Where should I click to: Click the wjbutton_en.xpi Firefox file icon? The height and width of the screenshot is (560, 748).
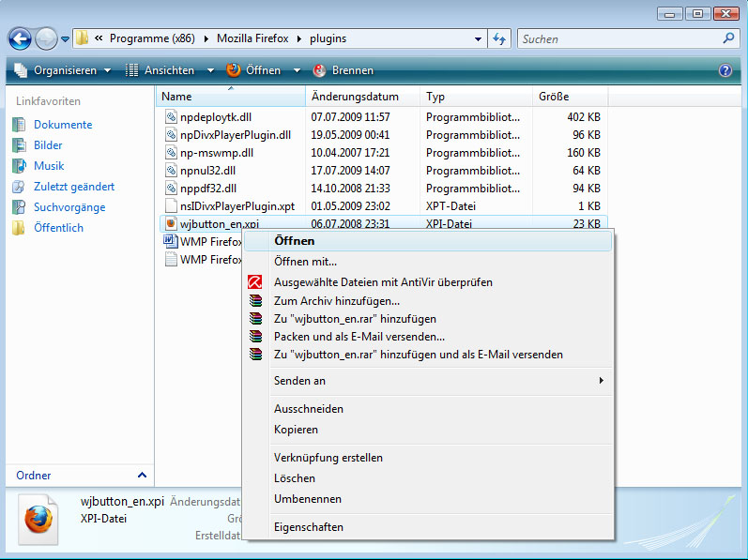coord(171,223)
